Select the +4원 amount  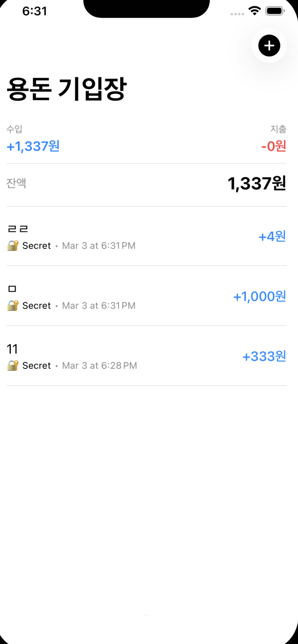pos(272,237)
